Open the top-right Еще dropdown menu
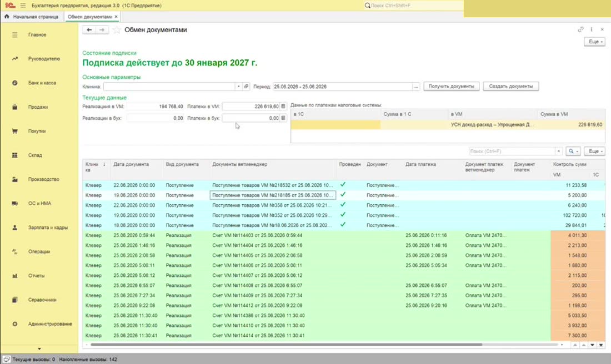 [595, 42]
